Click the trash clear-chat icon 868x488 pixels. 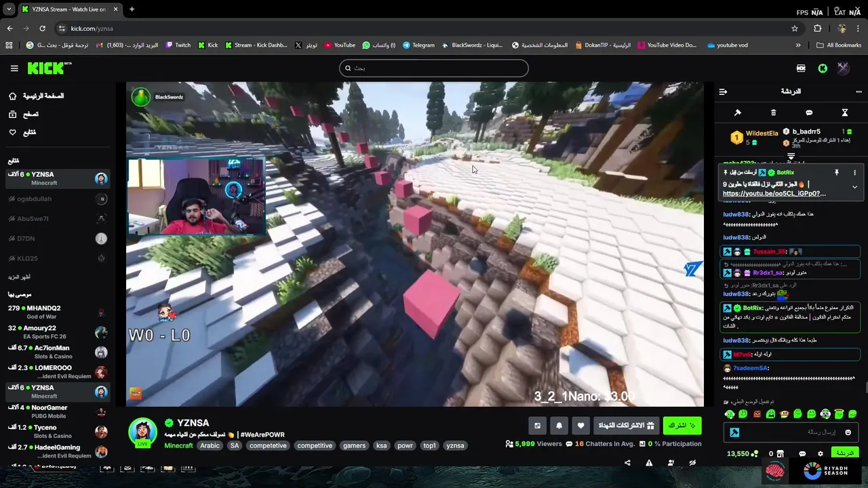(x=773, y=113)
